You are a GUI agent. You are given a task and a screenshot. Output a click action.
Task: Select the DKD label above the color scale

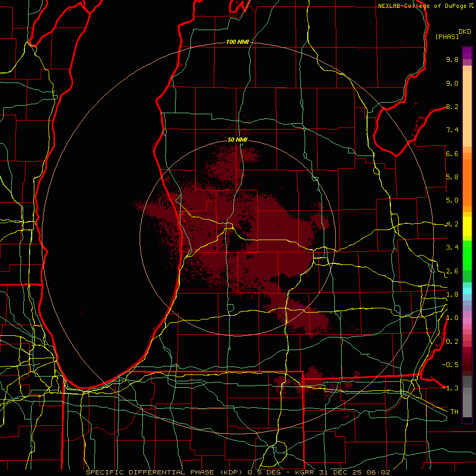click(465, 31)
